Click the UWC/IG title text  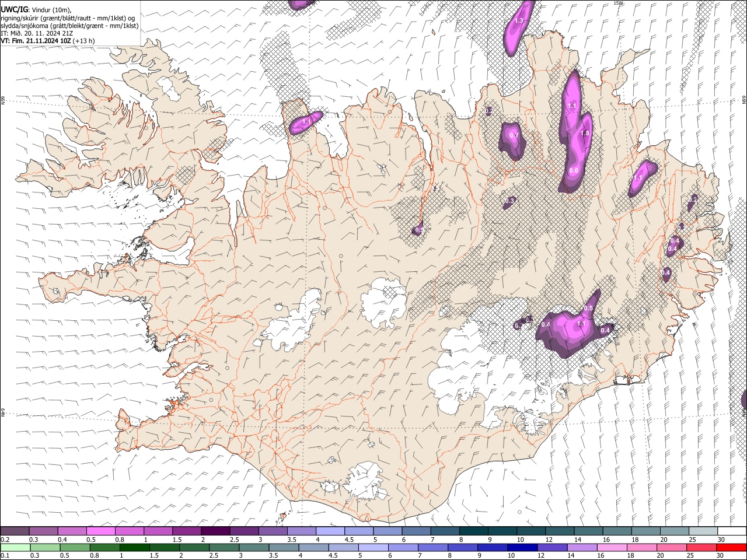13,10
